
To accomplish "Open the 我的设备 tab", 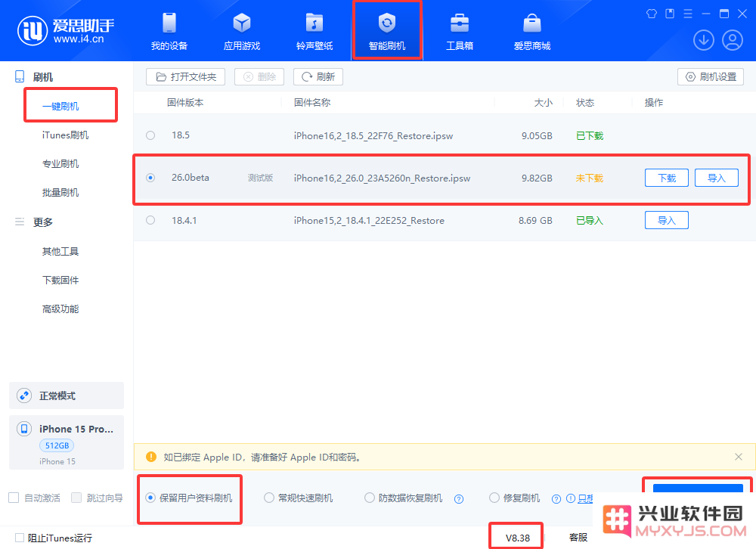I will [x=169, y=32].
